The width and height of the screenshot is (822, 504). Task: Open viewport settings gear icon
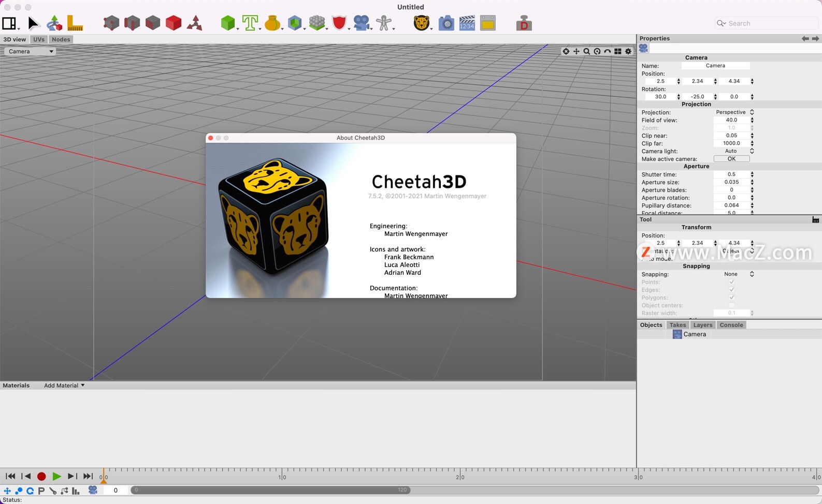click(x=628, y=51)
